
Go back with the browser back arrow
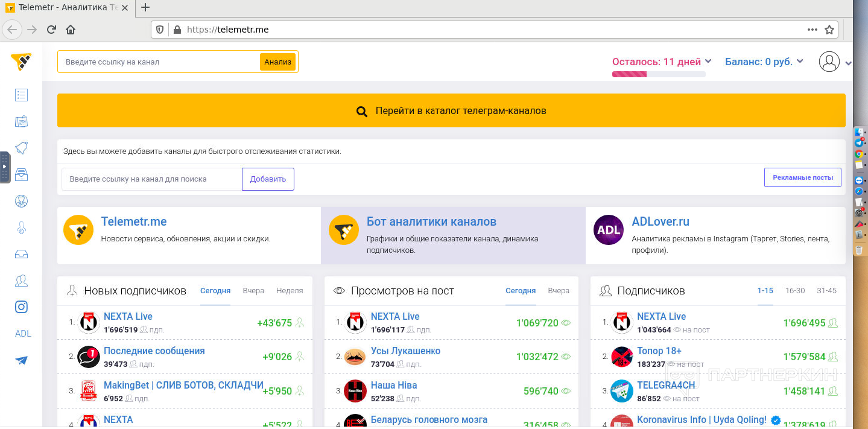[x=12, y=30]
